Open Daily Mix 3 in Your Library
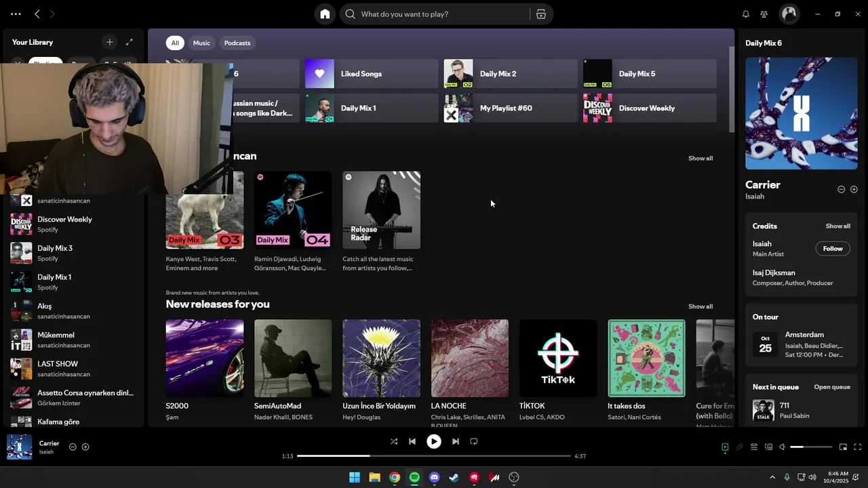 (73, 253)
